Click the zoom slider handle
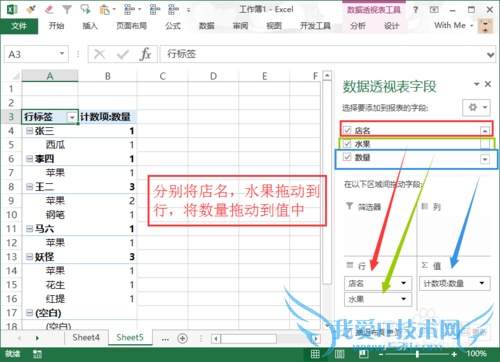The image size is (500, 362). tap(417, 354)
